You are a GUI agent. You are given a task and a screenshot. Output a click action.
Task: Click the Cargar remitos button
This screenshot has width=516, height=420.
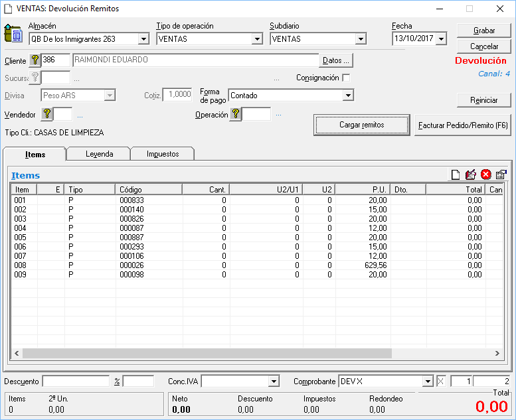pos(361,125)
